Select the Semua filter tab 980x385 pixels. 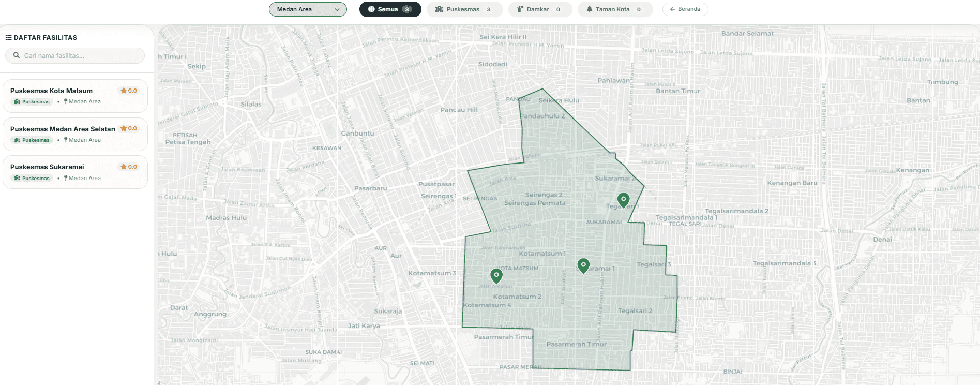point(390,9)
